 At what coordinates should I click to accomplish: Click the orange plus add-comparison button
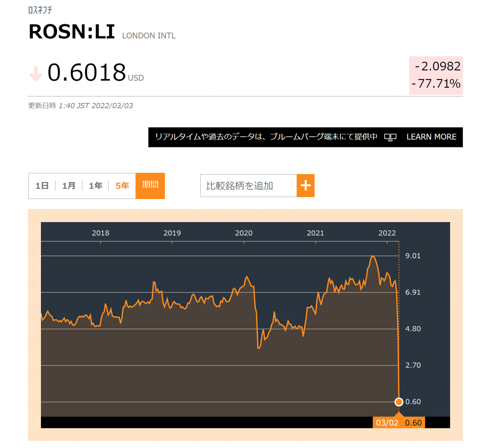(x=306, y=186)
